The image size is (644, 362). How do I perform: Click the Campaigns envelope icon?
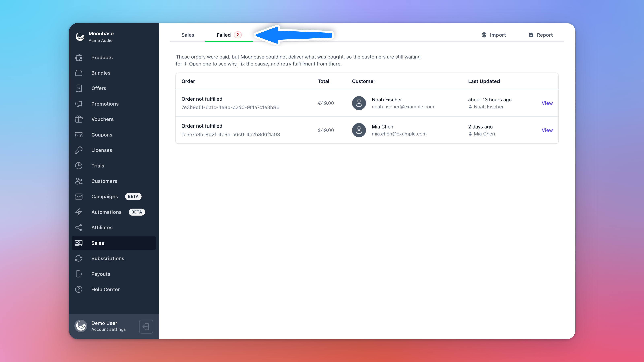79,197
